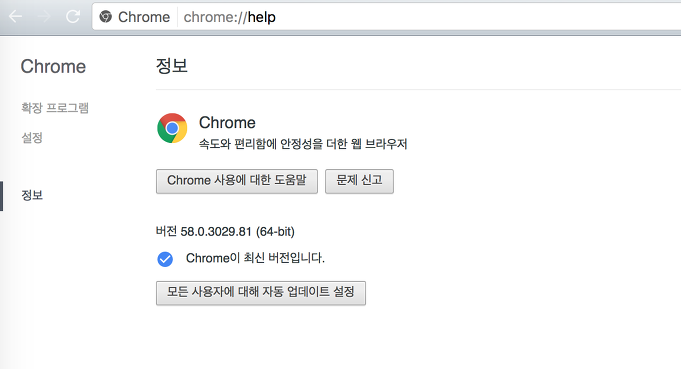Click the Chrome sidebar title
Image resolution: width=681 pixels, height=369 pixels.
point(53,66)
